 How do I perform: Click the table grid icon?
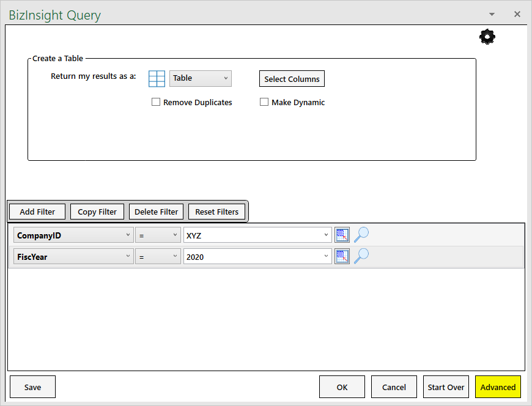(157, 79)
